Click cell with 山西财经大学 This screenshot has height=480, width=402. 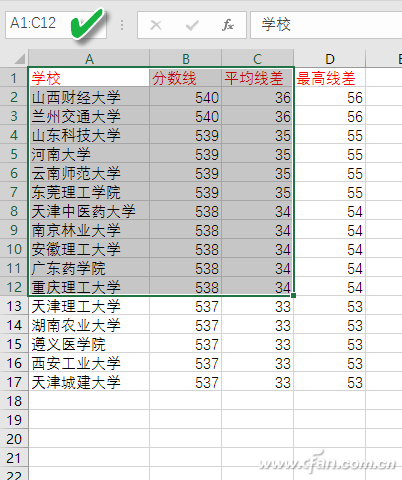point(89,97)
